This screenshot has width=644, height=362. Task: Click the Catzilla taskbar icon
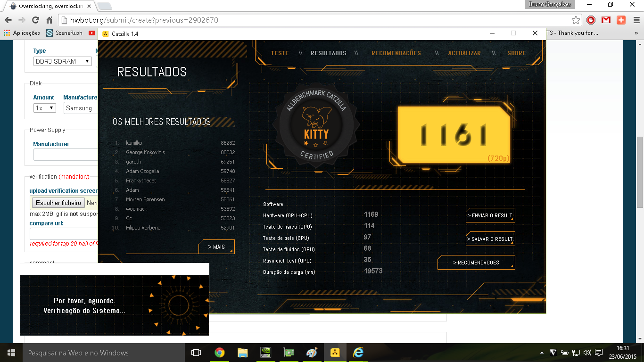click(335, 353)
